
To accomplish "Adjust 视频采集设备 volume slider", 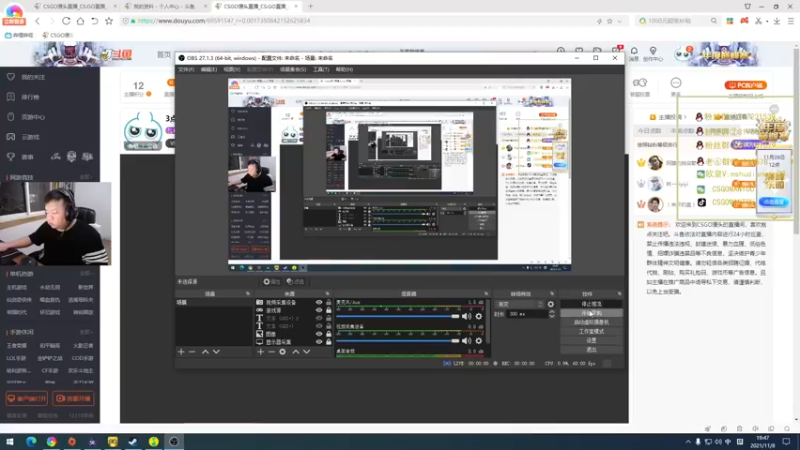I will tap(397, 340).
